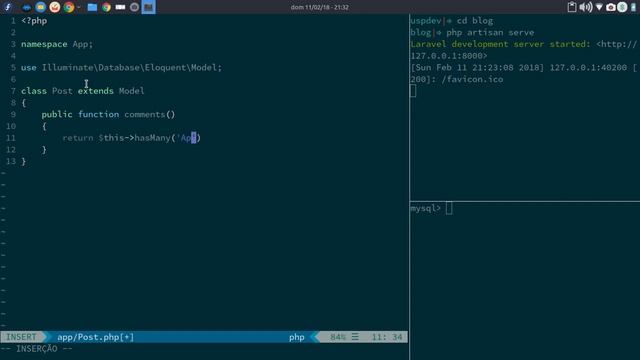
Task: Open the green round tray icon
Action: 622,7
